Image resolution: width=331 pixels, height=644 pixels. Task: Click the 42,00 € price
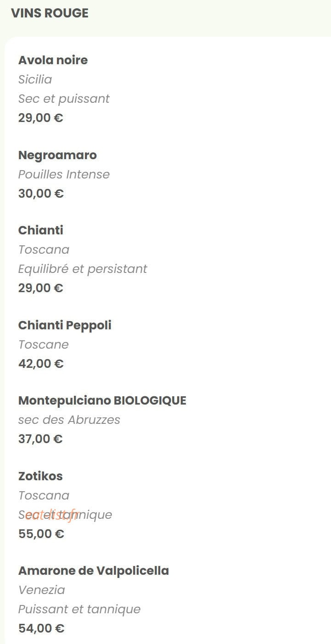point(41,364)
